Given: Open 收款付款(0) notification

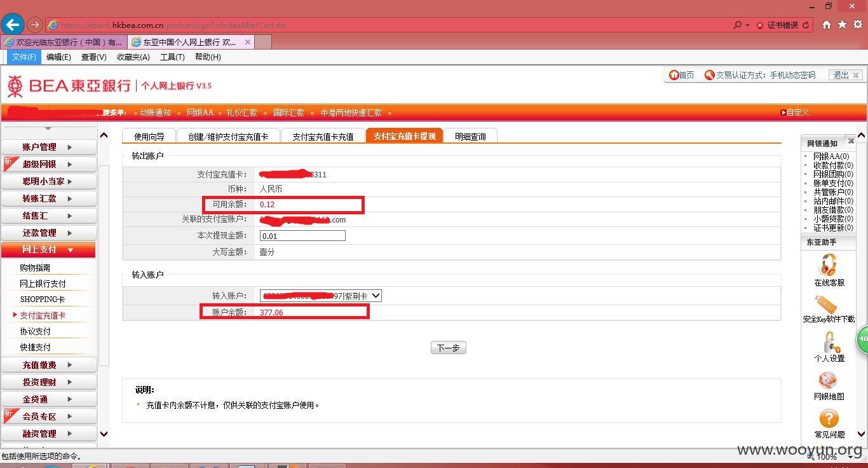Looking at the screenshot, I should coord(833,165).
